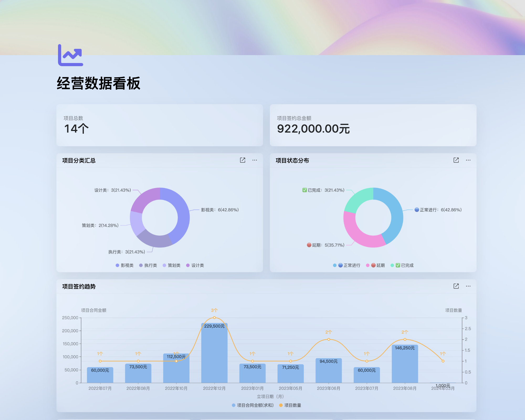Select the 项目签约趋势 card title
Screen dimensions: 525x420
[x=79, y=287]
